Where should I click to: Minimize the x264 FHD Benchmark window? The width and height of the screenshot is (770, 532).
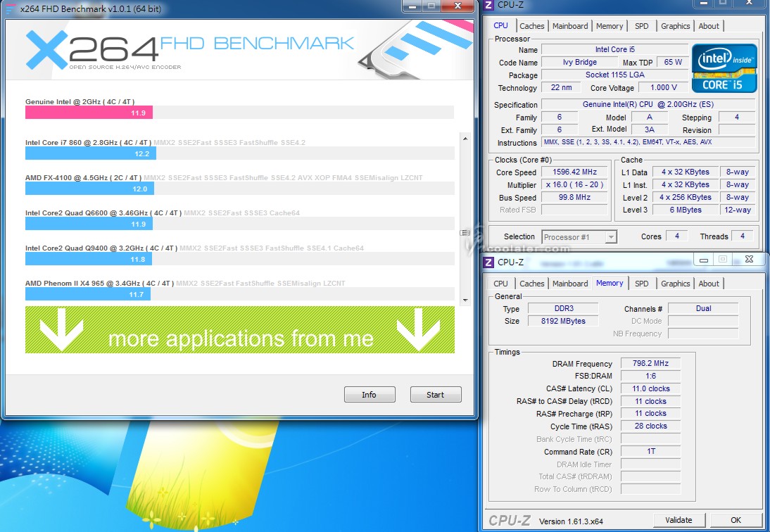(412, 6)
